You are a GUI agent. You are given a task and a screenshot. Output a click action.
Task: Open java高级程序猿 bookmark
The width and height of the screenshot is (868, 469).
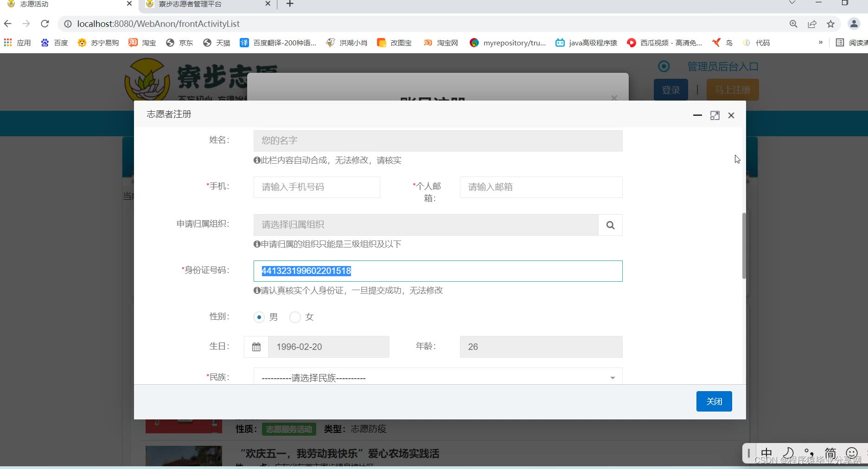(x=587, y=43)
